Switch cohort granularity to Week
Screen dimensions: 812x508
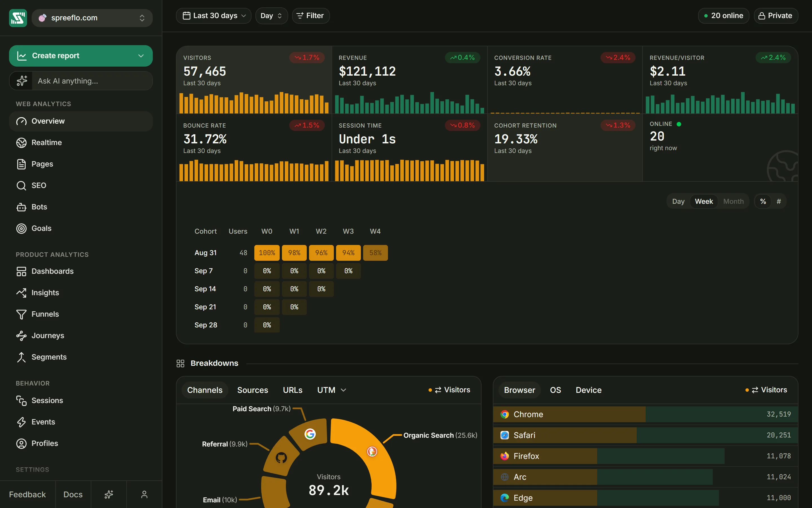[x=704, y=201]
